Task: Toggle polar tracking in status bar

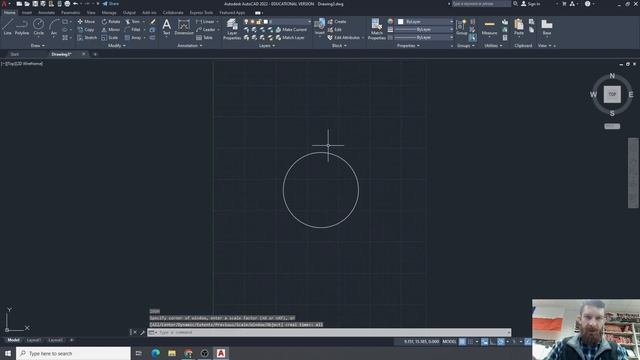Action: (501, 342)
